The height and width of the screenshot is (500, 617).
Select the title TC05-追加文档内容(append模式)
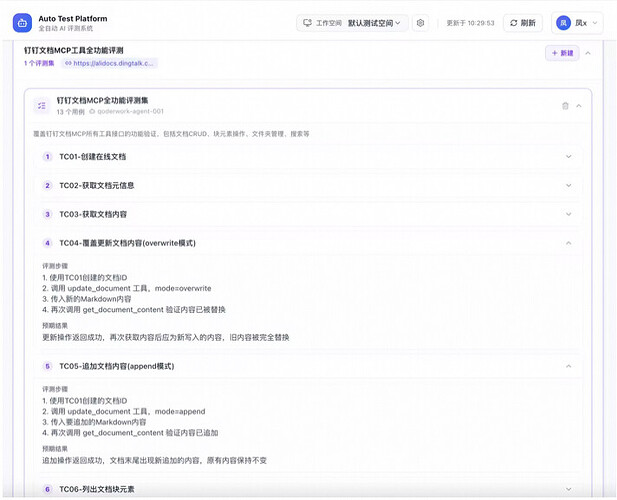coord(116,366)
